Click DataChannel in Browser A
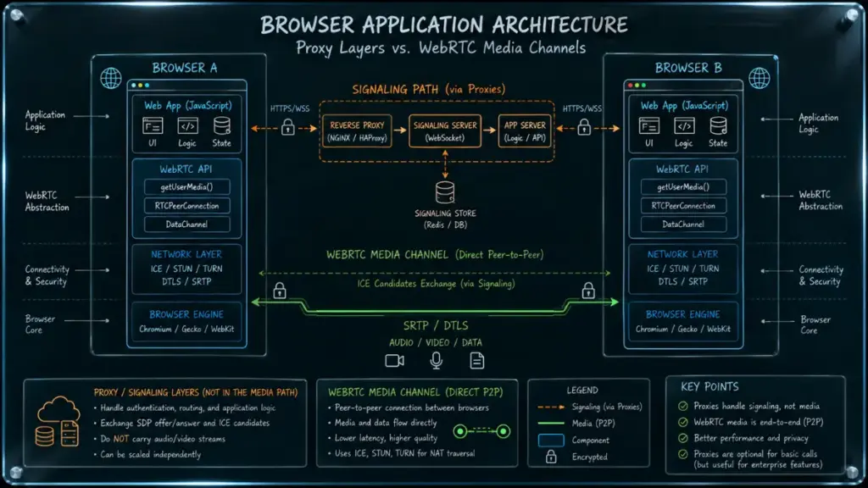Viewport: 868px width, 488px height. click(187, 224)
